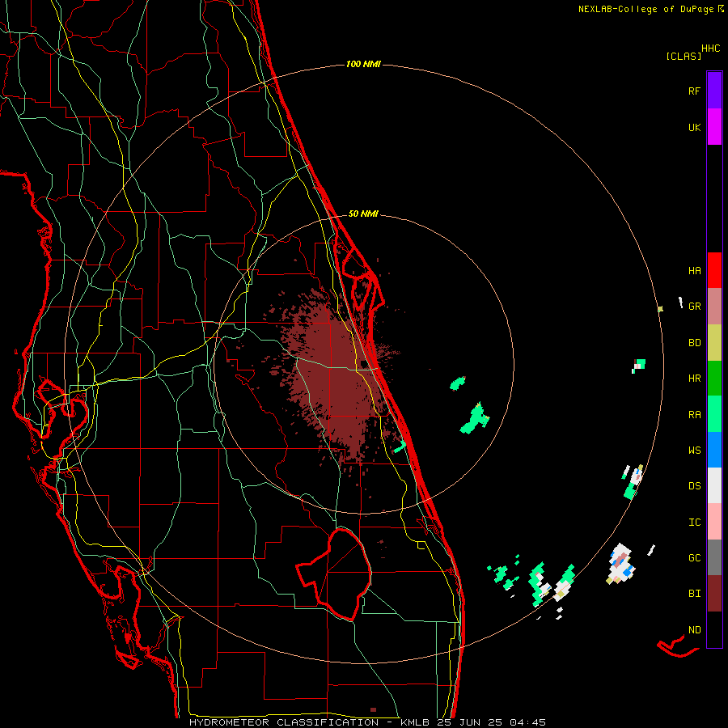Pick the yellow BD legend swatch
Viewport: 728px width, 728px height.
(714, 342)
